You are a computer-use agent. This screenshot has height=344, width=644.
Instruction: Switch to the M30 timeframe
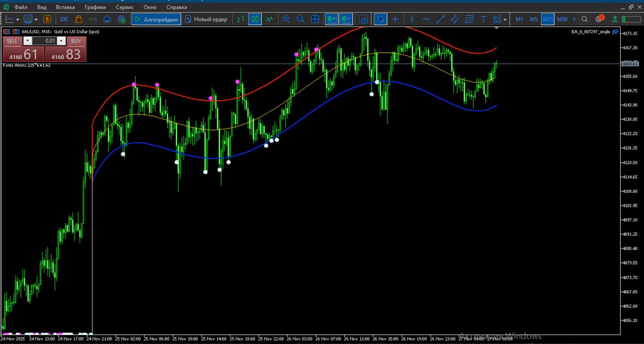tap(562, 19)
